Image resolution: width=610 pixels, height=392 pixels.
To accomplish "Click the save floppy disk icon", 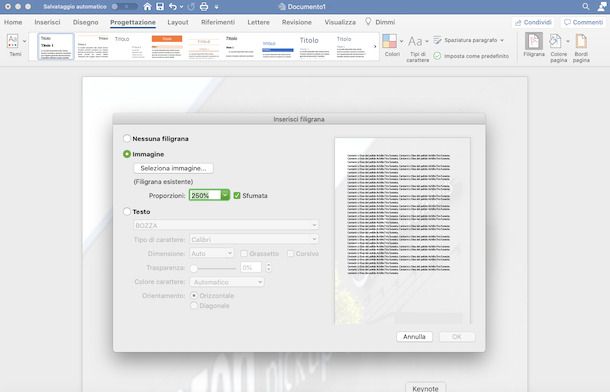I will click(x=160, y=7).
